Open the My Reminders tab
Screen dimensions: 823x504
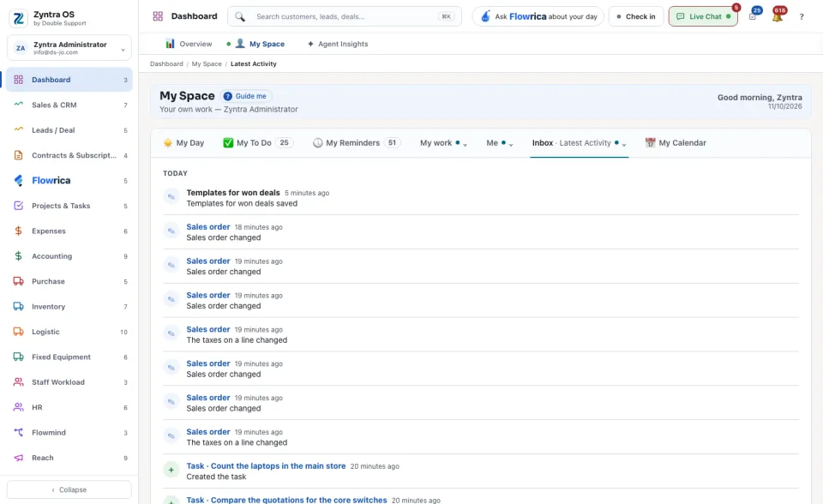click(x=357, y=143)
